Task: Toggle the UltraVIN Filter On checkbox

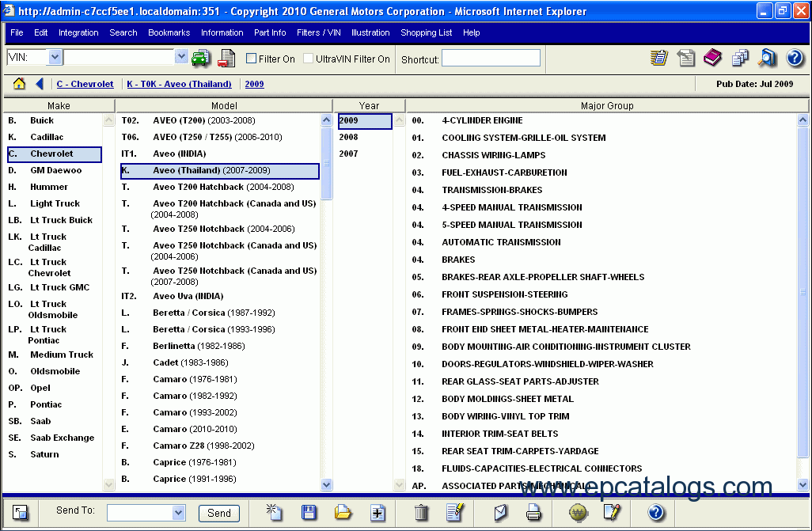Action: (x=308, y=59)
